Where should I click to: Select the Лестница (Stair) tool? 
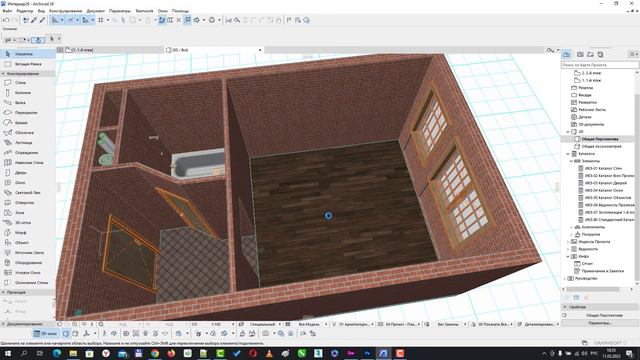tap(28, 142)
